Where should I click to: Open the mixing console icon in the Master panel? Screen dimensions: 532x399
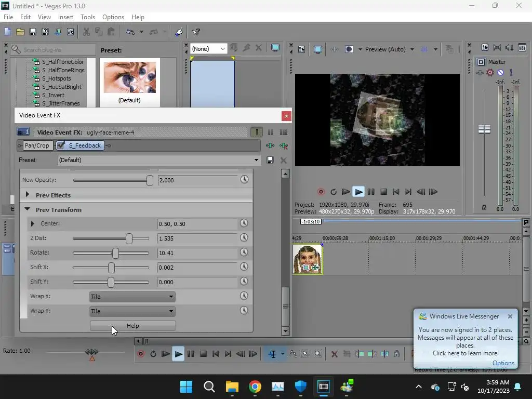coord(522,47)
